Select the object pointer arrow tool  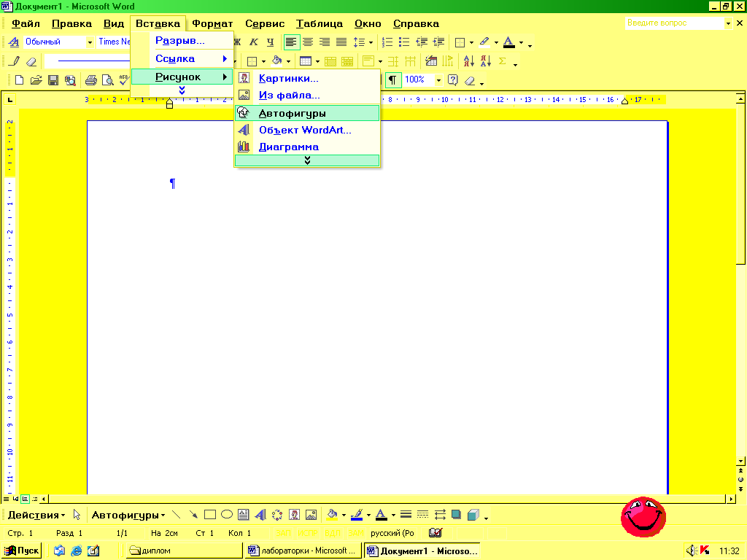[x=77, y=515]
